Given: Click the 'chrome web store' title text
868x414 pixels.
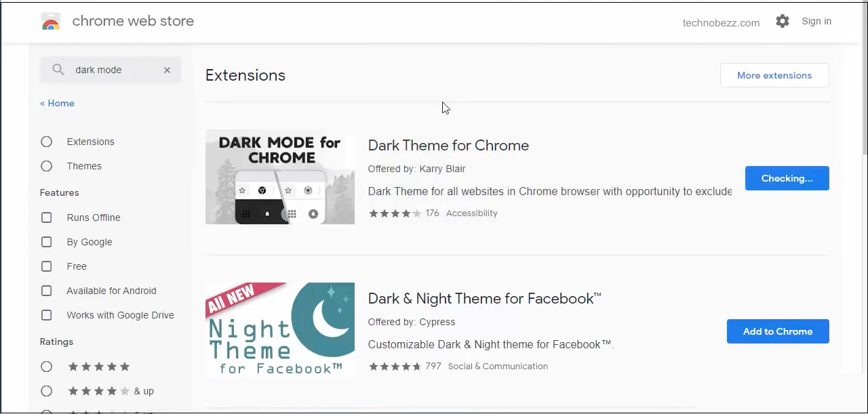Looking at the screenshot, I should 133,21.
